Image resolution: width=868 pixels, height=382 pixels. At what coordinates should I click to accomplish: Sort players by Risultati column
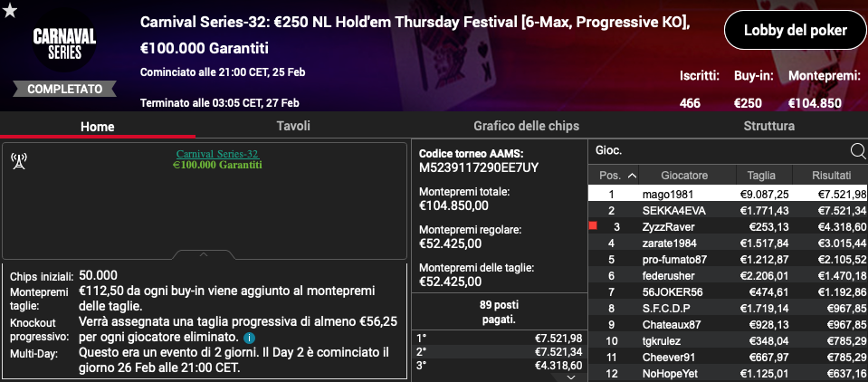click(831, 176)
